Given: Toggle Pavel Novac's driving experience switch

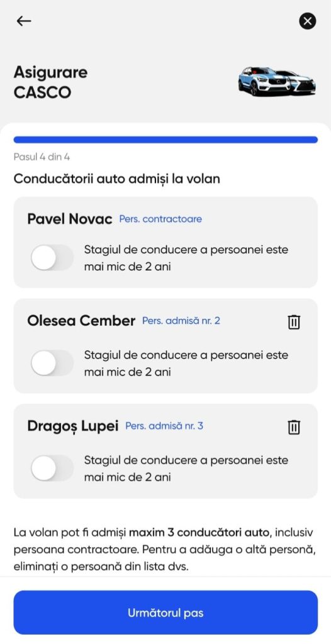Looking at the screenshot, I should click(52, 257).
